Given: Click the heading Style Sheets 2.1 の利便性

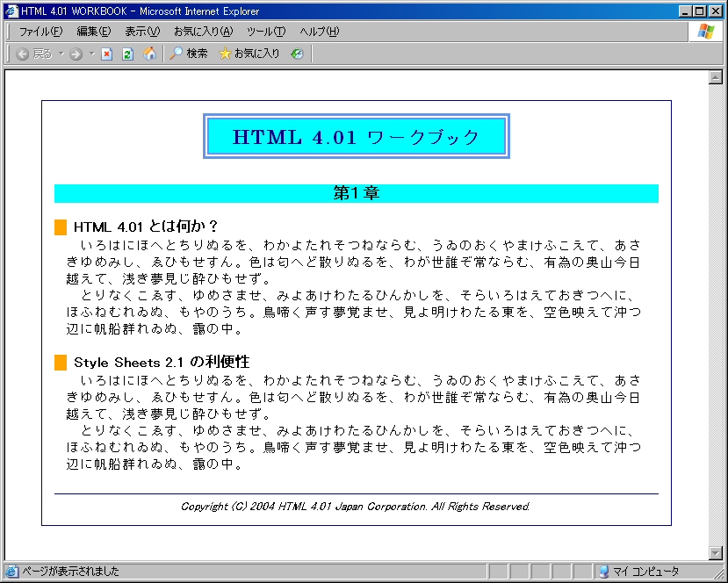Looking at the screenshot, I should pos(162,362).
